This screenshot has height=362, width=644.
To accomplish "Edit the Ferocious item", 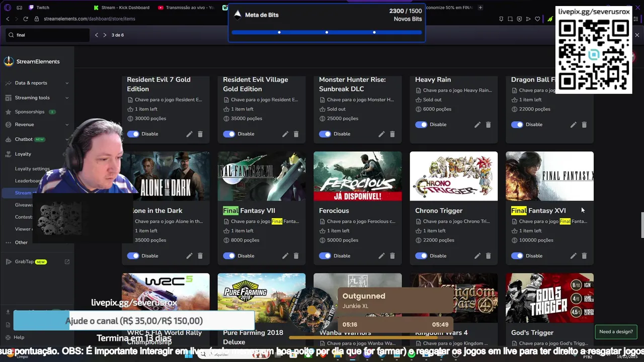I will (381, 256).
